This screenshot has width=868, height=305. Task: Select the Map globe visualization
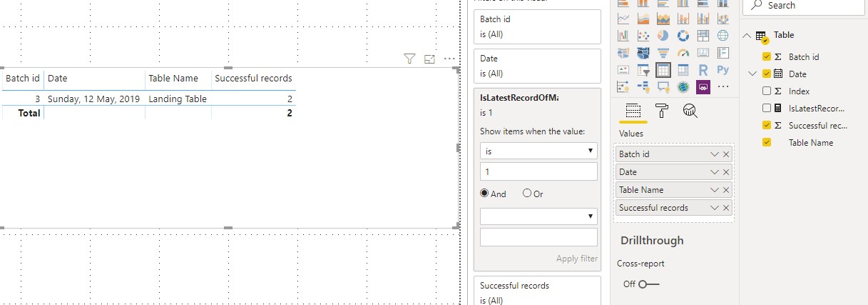coord(723,35)
